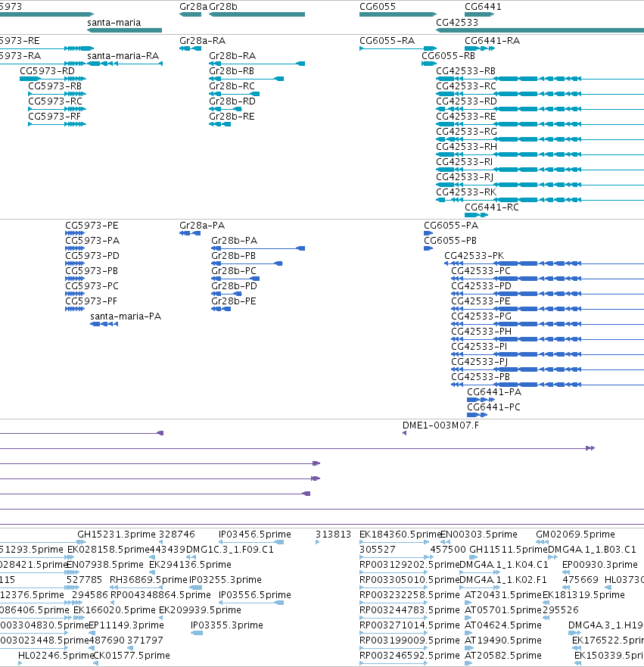Click the CG42533-RI transcript label
644x667 pixels.
click(x=464, y=162)
